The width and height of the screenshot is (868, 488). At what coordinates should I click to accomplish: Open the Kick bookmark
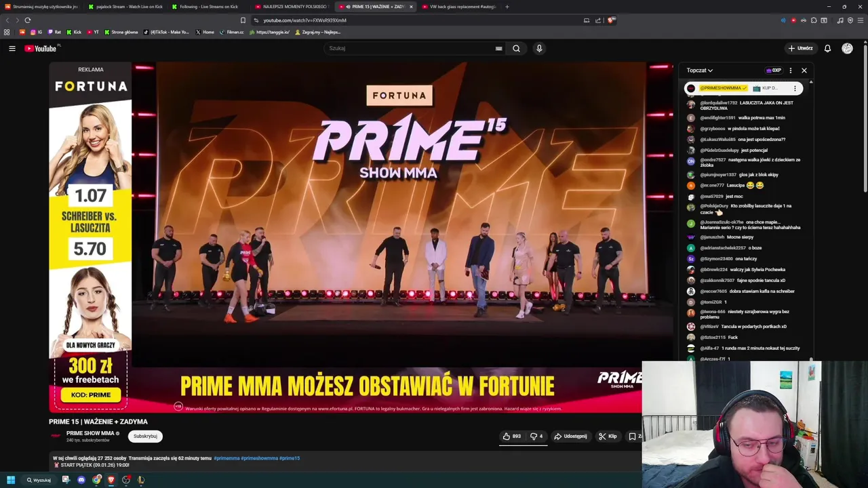(x=74, y=32)
